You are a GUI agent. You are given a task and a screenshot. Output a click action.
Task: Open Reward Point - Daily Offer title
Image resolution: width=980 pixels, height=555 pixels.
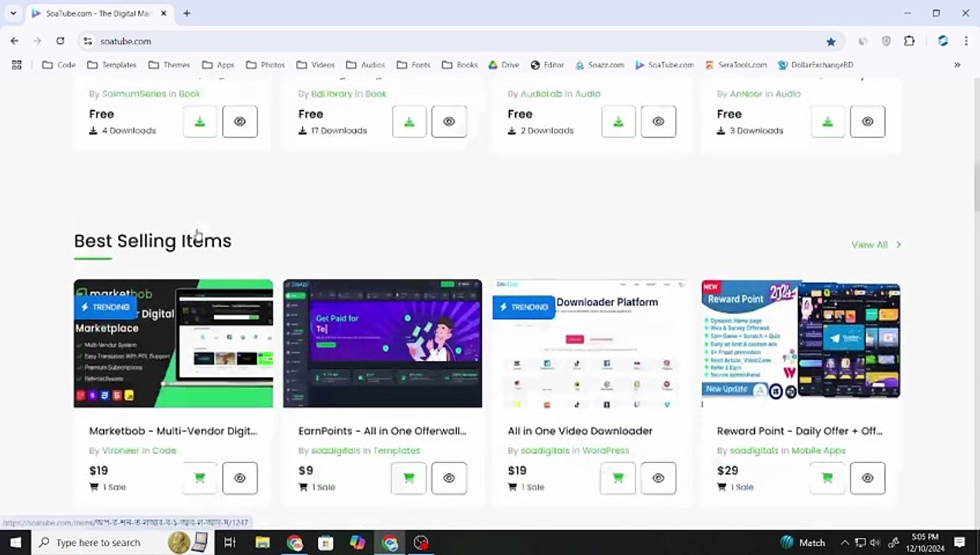click(x=800, y=431)
